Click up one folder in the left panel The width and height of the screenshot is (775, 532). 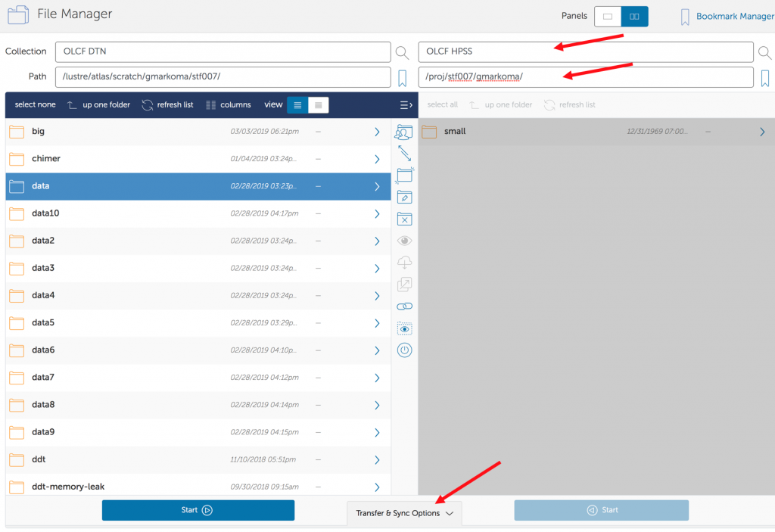tap(98, 105)
